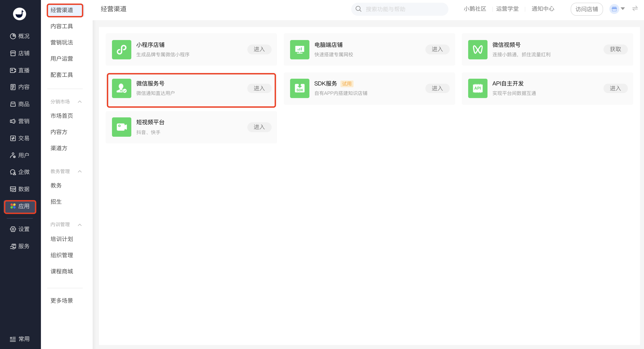This screenshot has height=349, width=644.
Task: Click the SDK服务 download icon
Action: (300, 88)
